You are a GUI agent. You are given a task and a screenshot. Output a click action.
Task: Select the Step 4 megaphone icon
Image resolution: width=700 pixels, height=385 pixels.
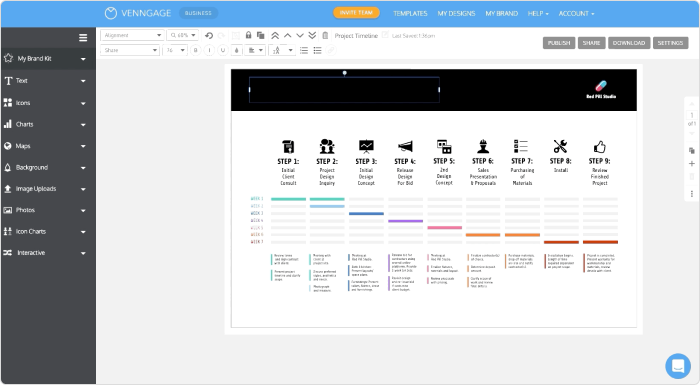[405, 146]
